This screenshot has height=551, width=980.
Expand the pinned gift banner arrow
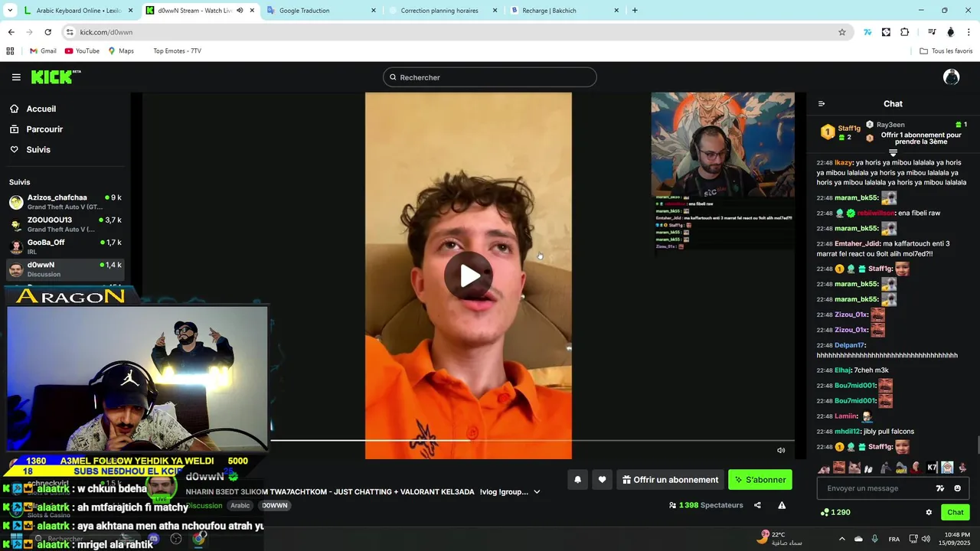point(893,153)
